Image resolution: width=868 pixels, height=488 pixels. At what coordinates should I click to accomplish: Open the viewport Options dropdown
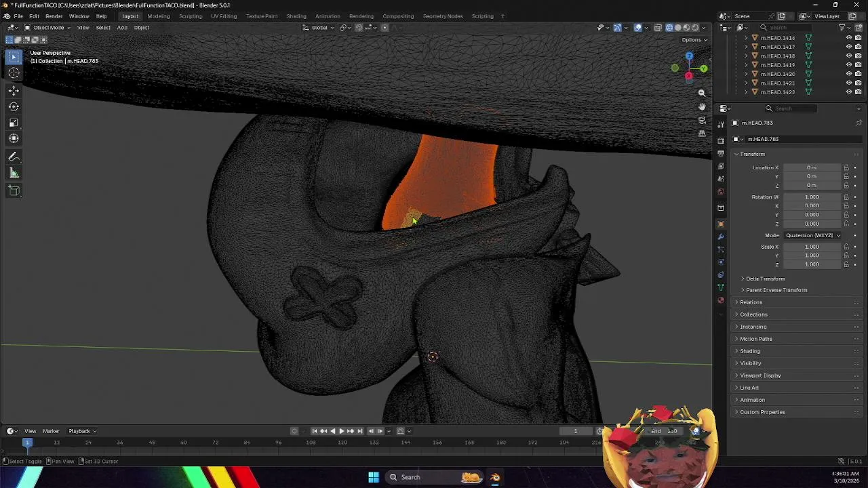(694, 40)
